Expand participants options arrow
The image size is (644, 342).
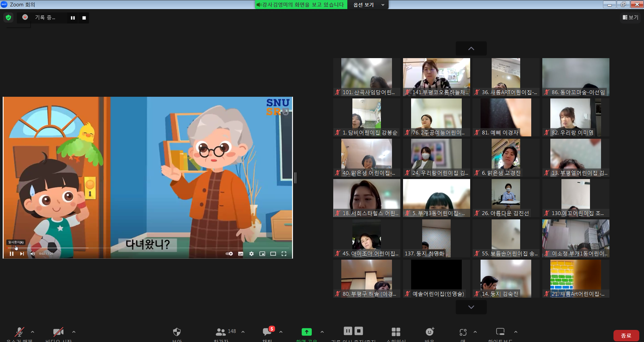click(243, 332)
